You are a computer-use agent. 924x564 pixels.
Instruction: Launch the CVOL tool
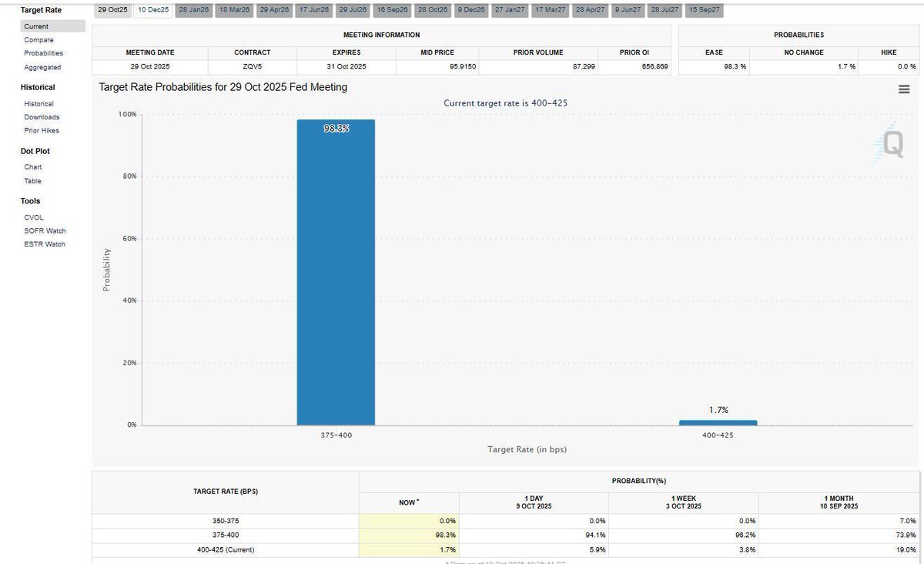click(32, 217)
